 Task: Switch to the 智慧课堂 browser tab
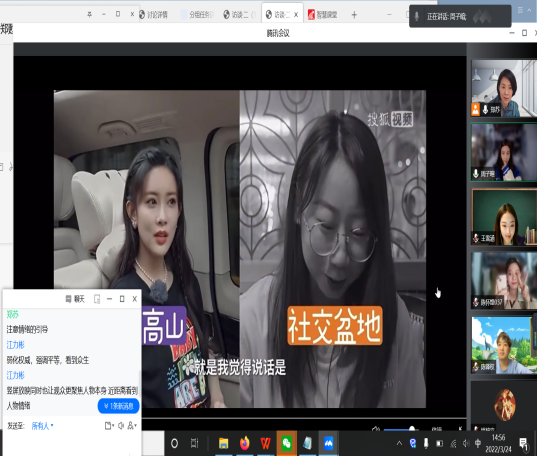coord(323,14)
